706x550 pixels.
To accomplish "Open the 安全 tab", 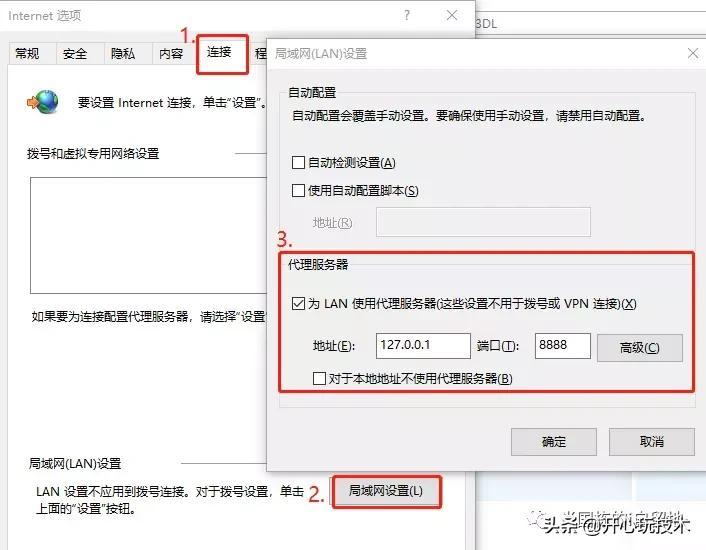I will [x=75, y=54].
